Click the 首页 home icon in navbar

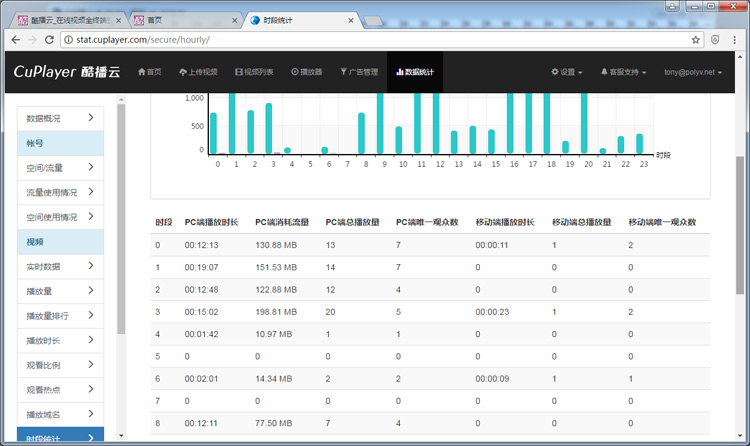click(x=149, y=72)
